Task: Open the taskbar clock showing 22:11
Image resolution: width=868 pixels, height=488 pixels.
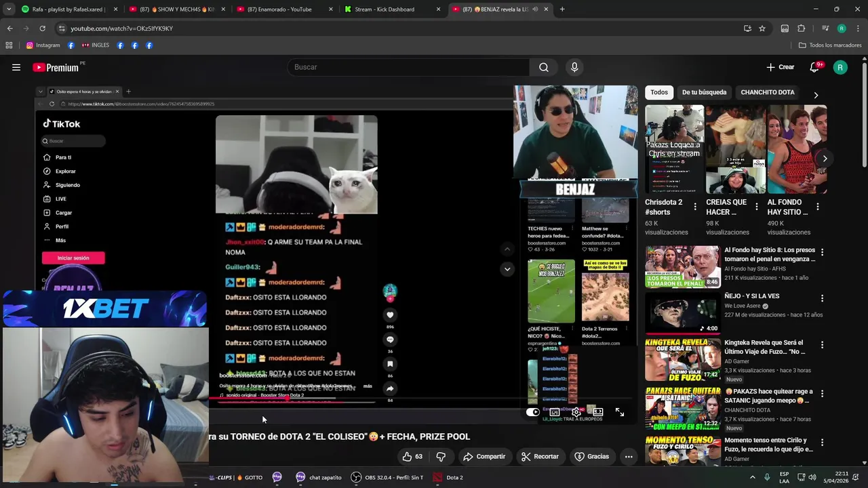Action: (837, 477)
